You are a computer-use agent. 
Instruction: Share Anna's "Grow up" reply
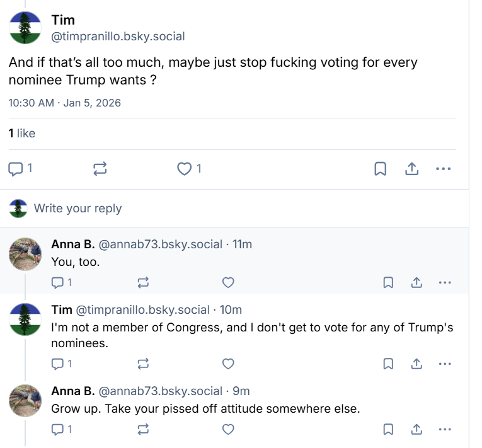[416, 429]
